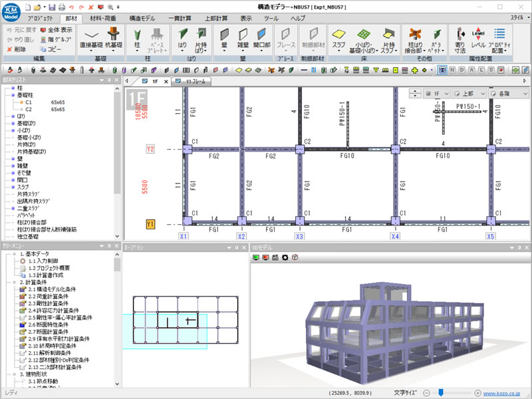Open the 1F floor dropdown
This screenshot has width=532, height=399.
(x=439, y=94)
